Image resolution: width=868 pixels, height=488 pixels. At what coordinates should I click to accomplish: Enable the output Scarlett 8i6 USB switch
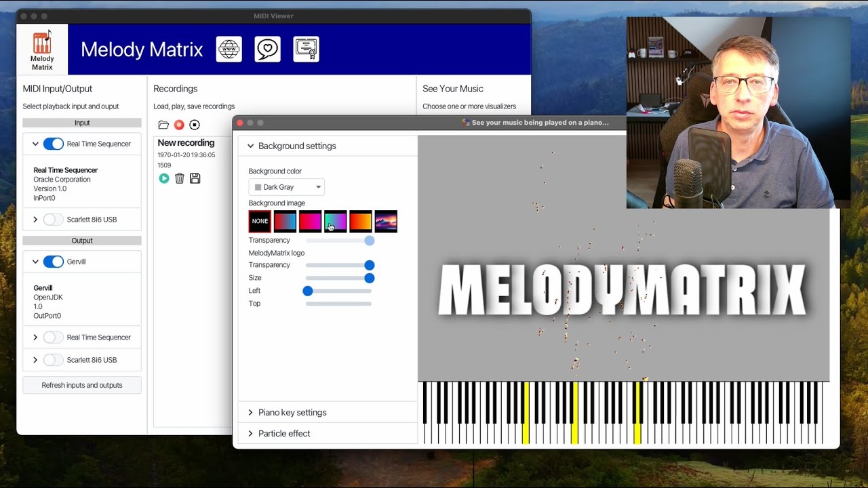[x=54, y=360]
